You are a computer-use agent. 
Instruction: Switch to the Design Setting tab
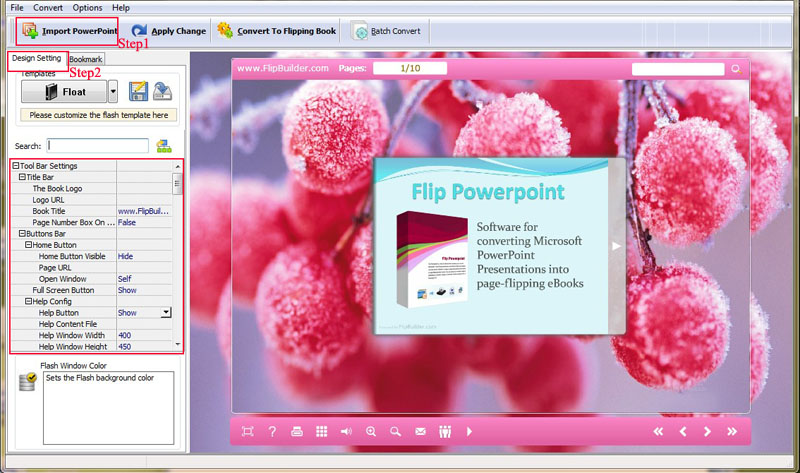[37, 58]
